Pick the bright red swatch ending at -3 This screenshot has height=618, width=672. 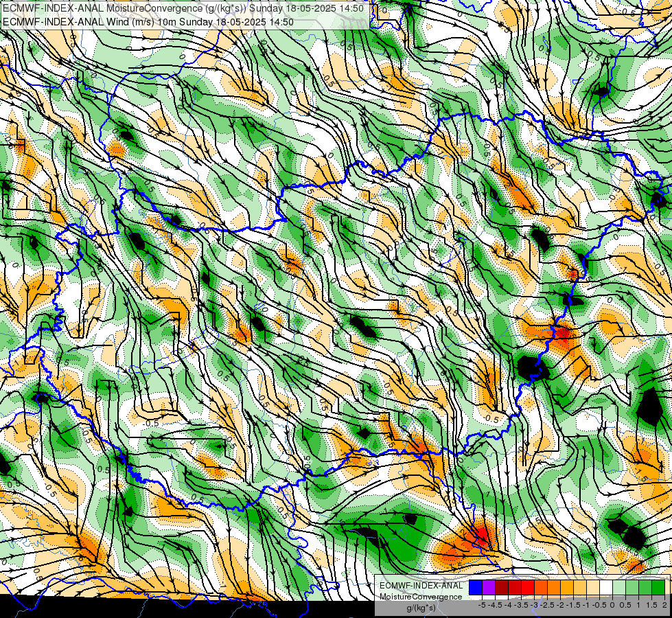(528, 588)
